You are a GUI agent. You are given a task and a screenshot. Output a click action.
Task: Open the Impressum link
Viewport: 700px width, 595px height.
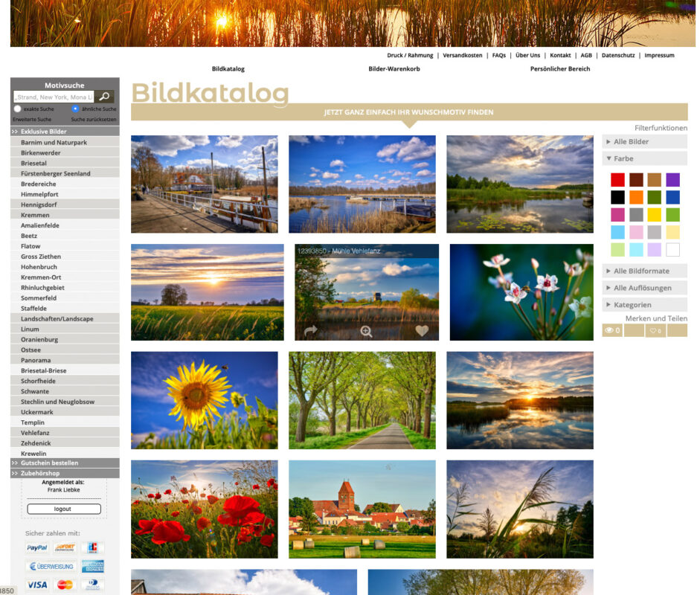pyautogui.click(x=659, y=55)
